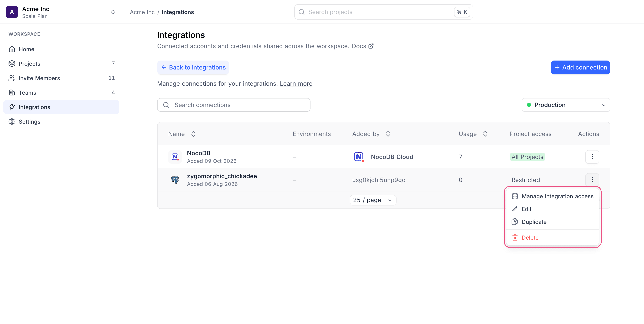644x324 pixels.
Task: Click the Integrations plug icon in sidebar
Action: 12,107
